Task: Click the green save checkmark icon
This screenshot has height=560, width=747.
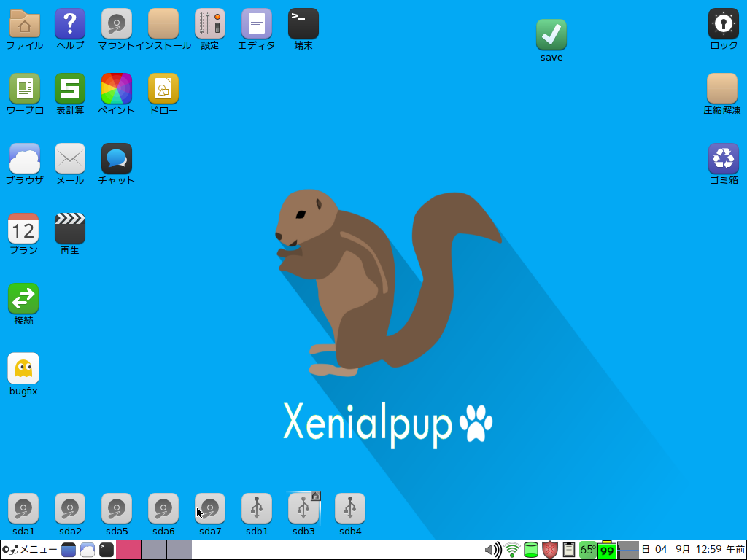Action: (x=551, y=35)
